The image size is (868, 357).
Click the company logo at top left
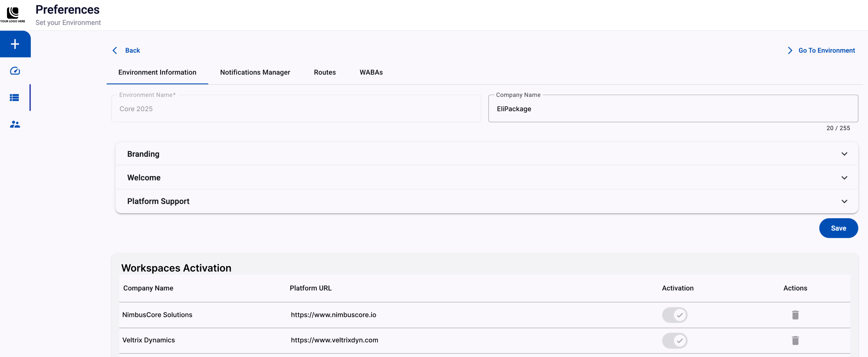(x=13, y=15)
